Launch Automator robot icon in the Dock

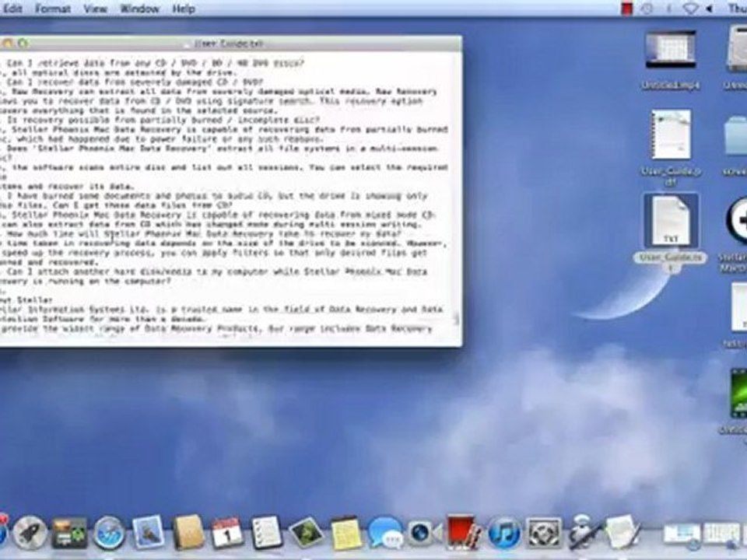[x=582, y=532]
